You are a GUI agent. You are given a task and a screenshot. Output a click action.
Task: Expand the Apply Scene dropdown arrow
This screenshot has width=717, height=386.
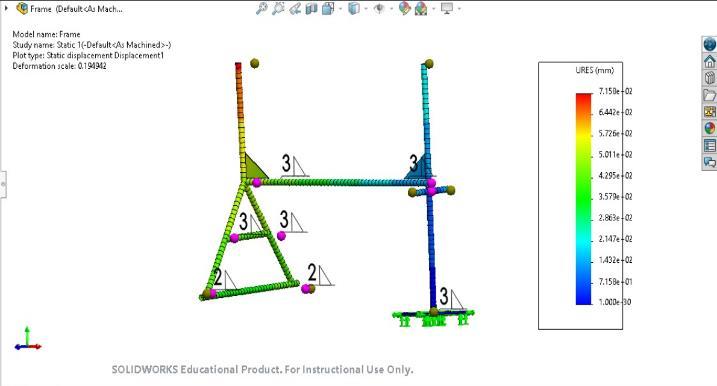(434, 9)
